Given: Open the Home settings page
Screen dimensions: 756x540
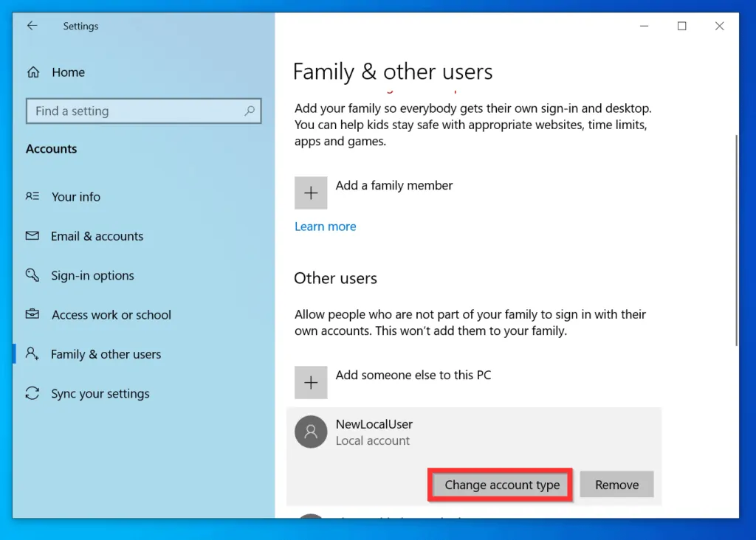Looking at the screenshot, I should (68, 72).
